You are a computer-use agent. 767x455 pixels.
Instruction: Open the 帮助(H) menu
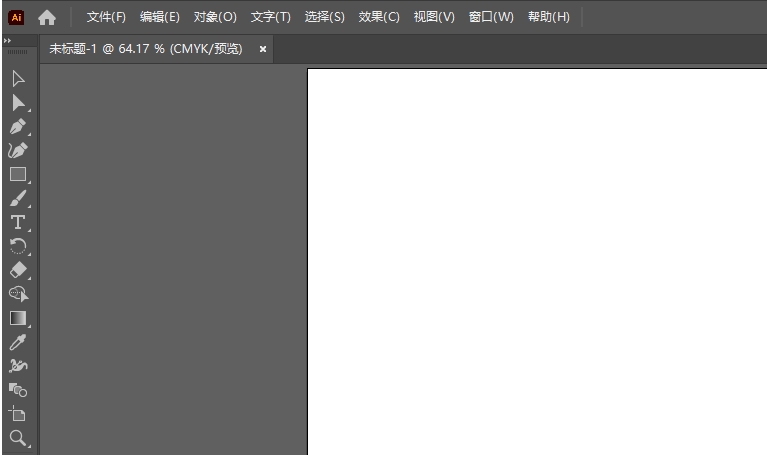(x=548, y=17)
